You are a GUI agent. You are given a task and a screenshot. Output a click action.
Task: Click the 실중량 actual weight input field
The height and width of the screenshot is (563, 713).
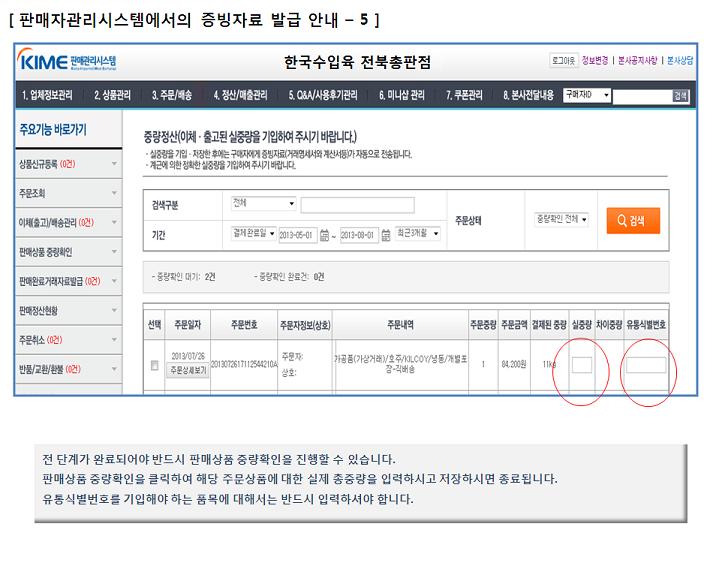coord(582,366)
